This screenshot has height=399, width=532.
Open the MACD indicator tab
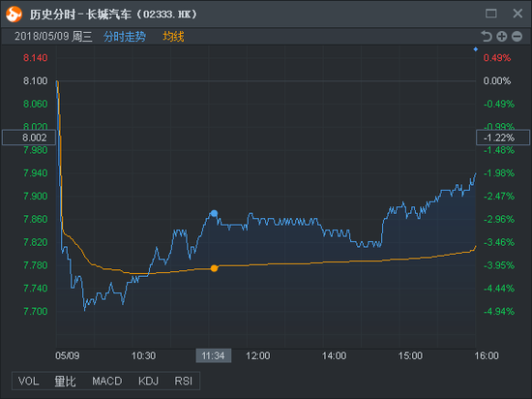(106, 381)
